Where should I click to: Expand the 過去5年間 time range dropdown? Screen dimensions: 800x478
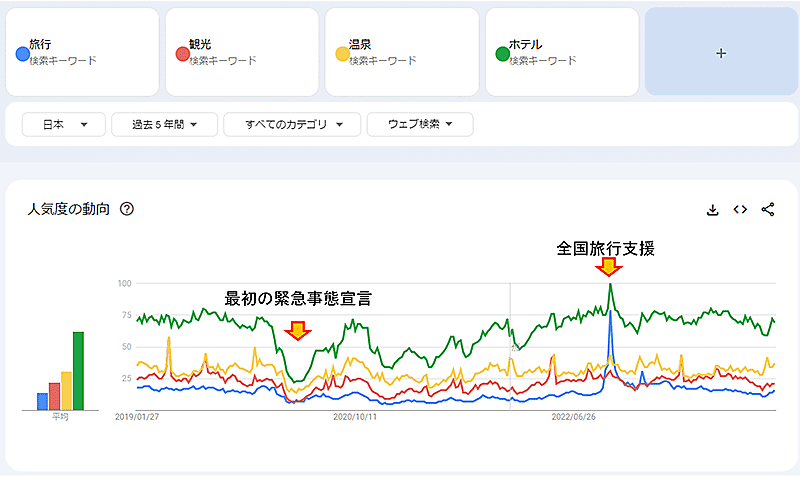[161, 125]
